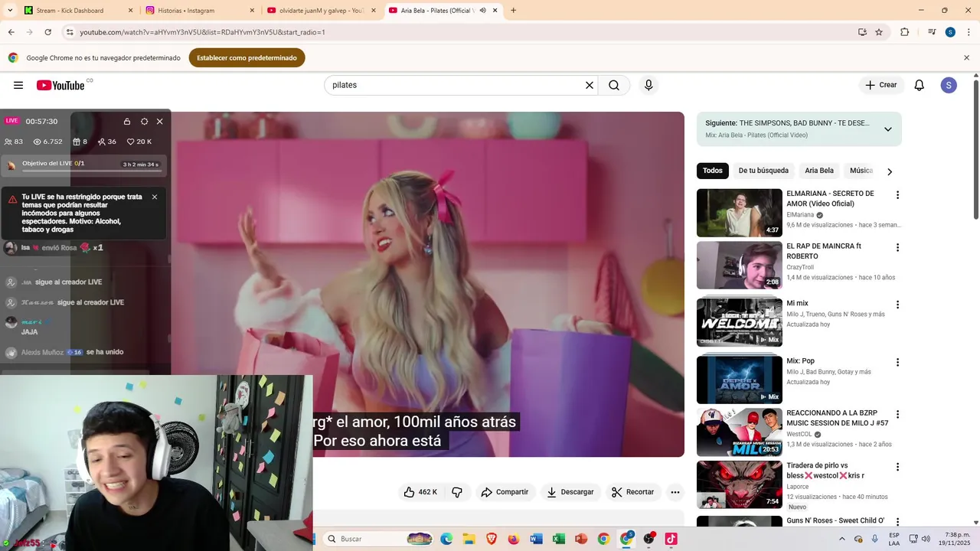980x551 pixels.
Task: Click the Windows taskbar Buscar search box
Action: pos(378,539)
